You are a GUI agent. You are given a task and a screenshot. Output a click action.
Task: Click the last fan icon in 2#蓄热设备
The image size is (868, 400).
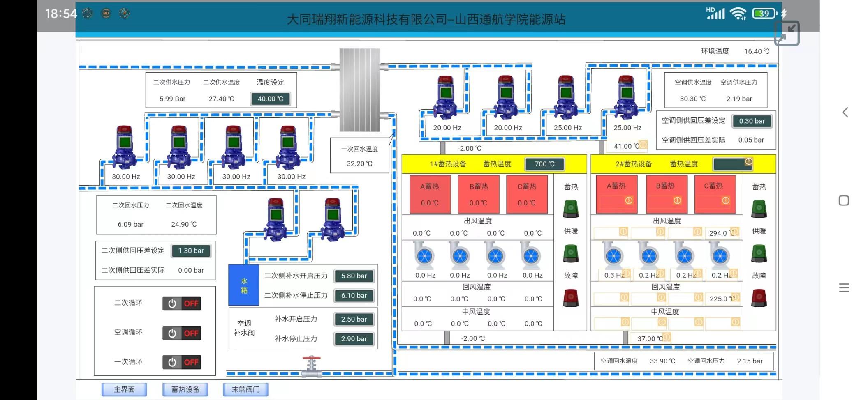[720, 256]
